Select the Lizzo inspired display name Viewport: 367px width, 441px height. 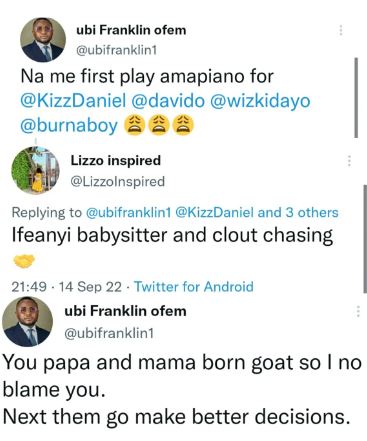click(116, 161)
